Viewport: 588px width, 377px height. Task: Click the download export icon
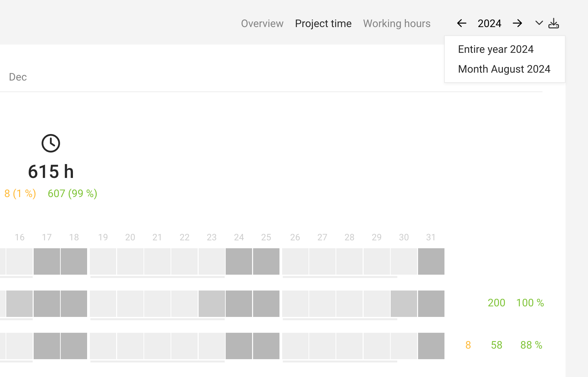click(x=553, y=23)
